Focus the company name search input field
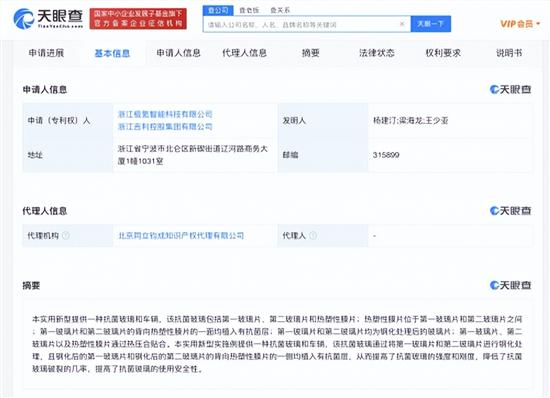550x398 pixels. pos(302,24)
